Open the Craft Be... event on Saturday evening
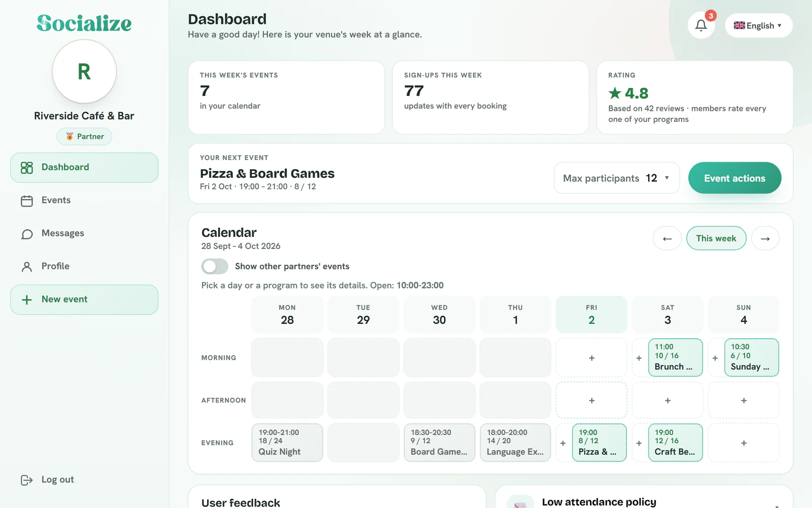This screenshot has width=812, height=508. click(675, 442)
